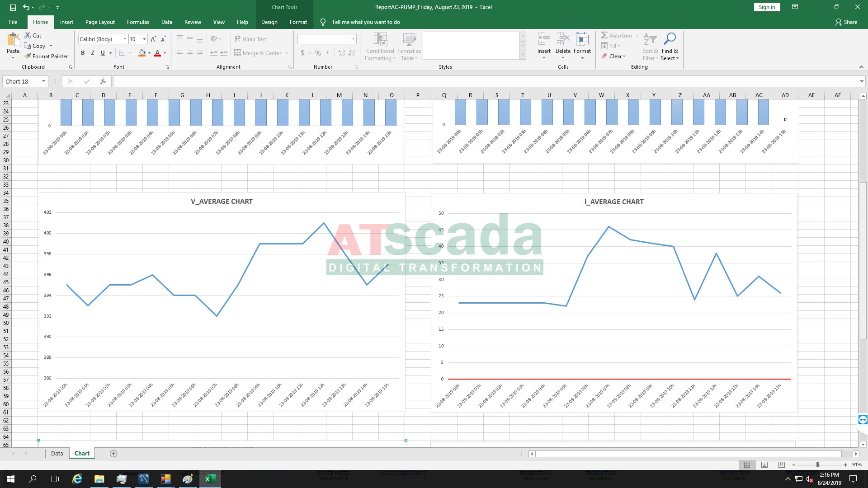The image size is (868, 488).
Task: Open the font name dropdown
Action: 125,39
